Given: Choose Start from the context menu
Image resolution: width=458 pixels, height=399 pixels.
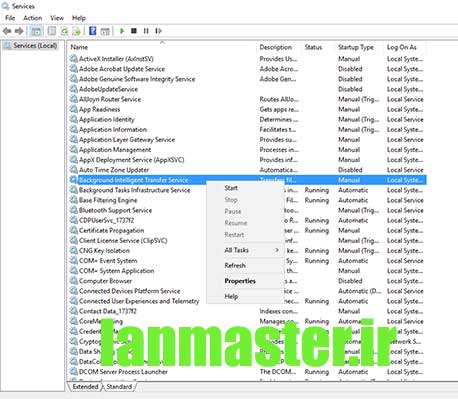Looking at the screenshot, I should (231, 188).
